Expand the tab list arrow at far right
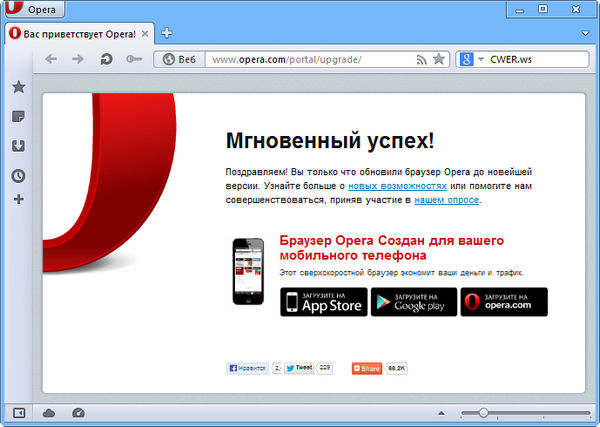Screen dimensions: 600x427 [x=585, y=33]
